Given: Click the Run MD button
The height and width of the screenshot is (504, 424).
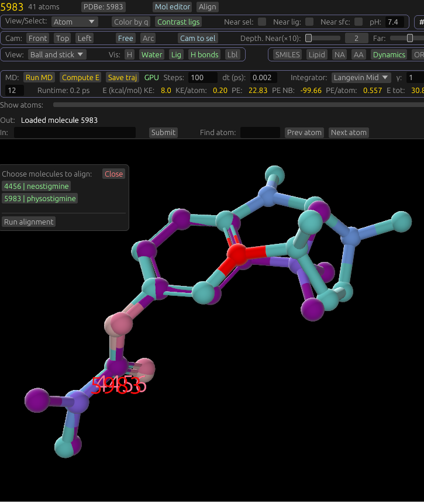Looking at the screenshot, I should [x=39, y=77].
